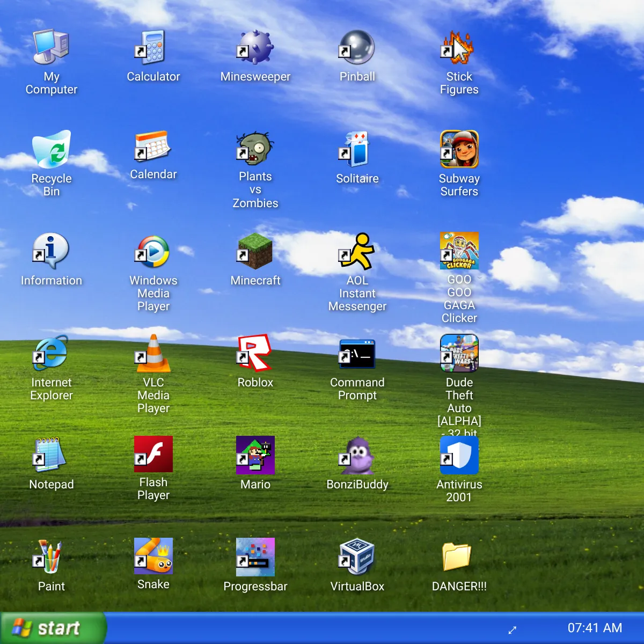Open AOL Instant Messenger shortcut
The image size is (644, 644).
357,251
